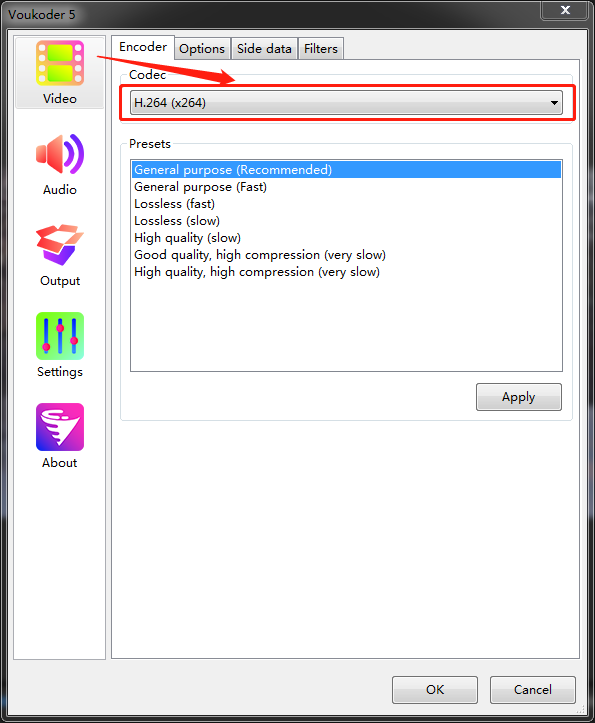This screenshot has width=595, height=723.
Task: Open the Settings sliders icon
Action: (60, 336)
